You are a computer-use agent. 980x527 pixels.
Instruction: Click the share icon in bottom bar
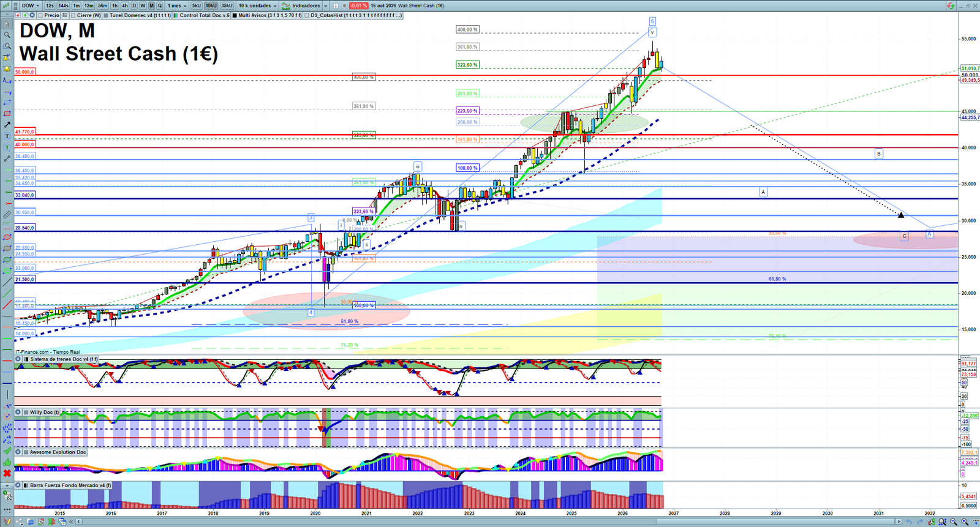tap(19, 522)
